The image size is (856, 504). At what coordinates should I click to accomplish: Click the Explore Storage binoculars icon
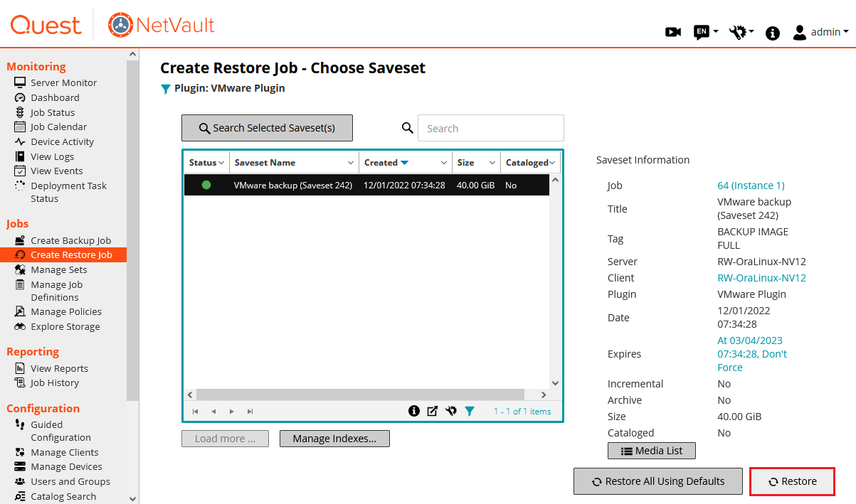[x=20, y=326]
